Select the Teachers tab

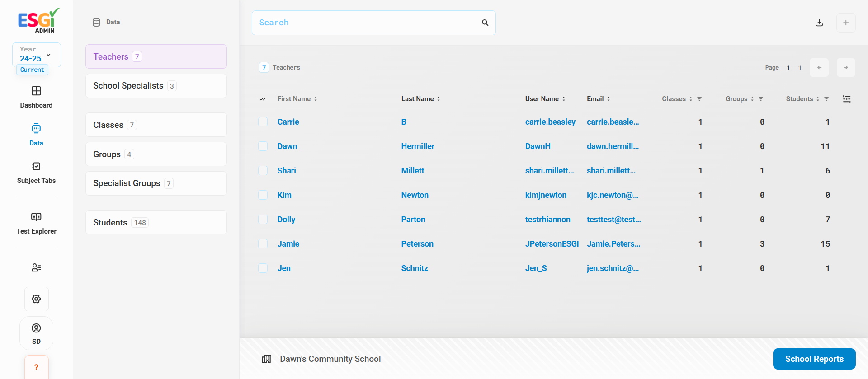click(156, 56)
